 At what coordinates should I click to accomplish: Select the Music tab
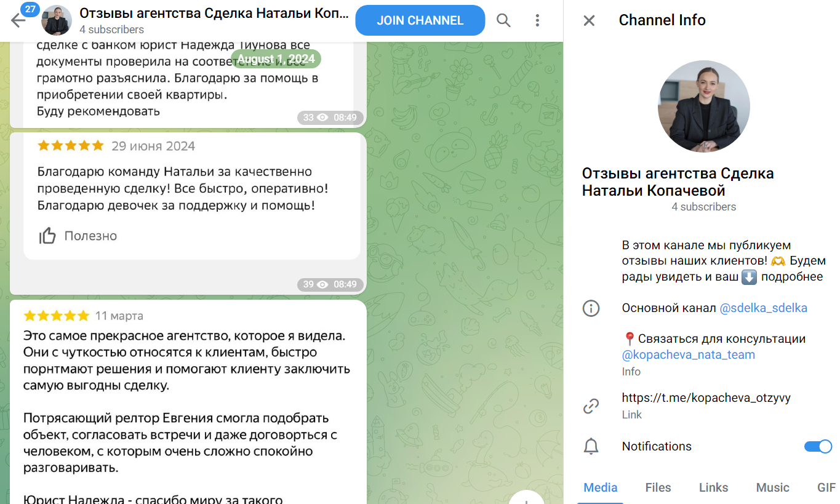pos(772,487)
